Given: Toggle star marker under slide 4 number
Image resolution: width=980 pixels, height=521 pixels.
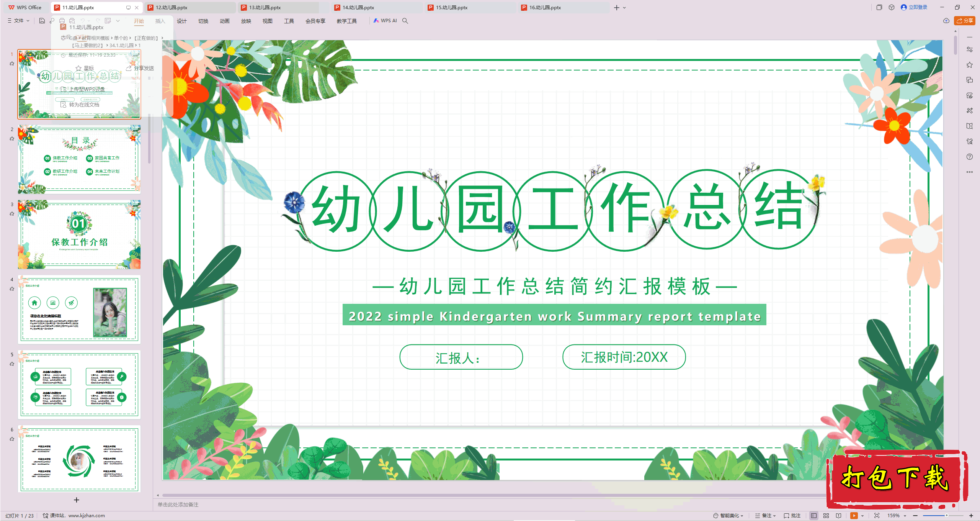Looking at the screenshot, I should pyautogui.click(x=12, y=289).
